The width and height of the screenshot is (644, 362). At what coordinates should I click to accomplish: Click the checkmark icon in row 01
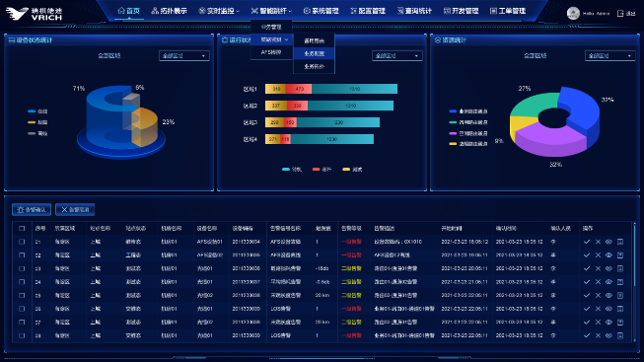pyautogui.click(x=587, y=242)
